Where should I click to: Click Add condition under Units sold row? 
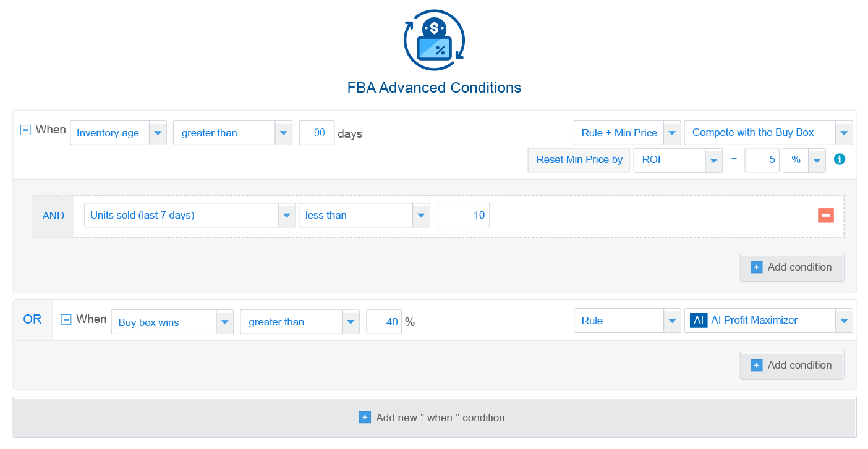point(792,267)
